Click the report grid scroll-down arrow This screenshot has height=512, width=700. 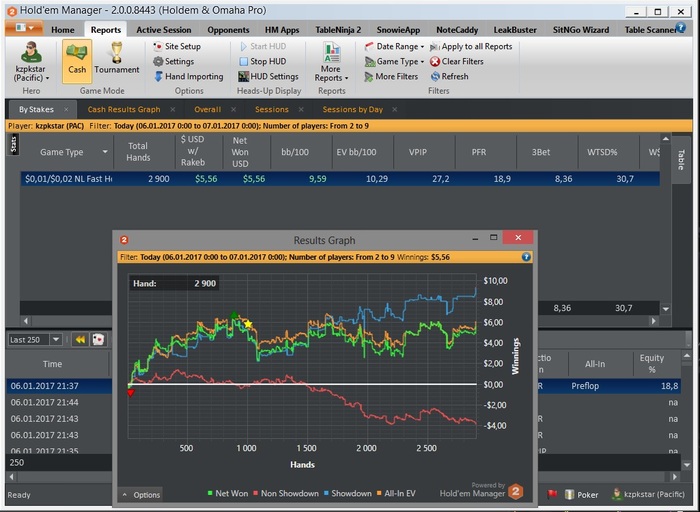pos(666,308)
